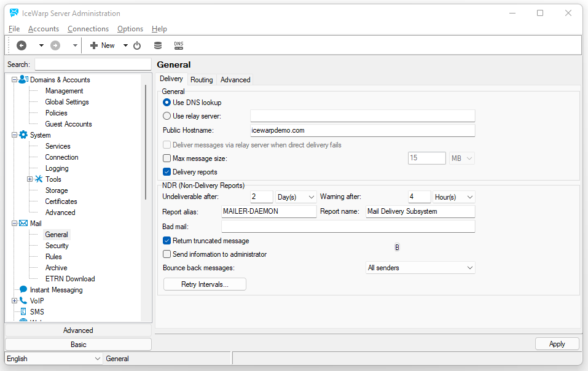Switch to the Advanced tab

point(235,79)
